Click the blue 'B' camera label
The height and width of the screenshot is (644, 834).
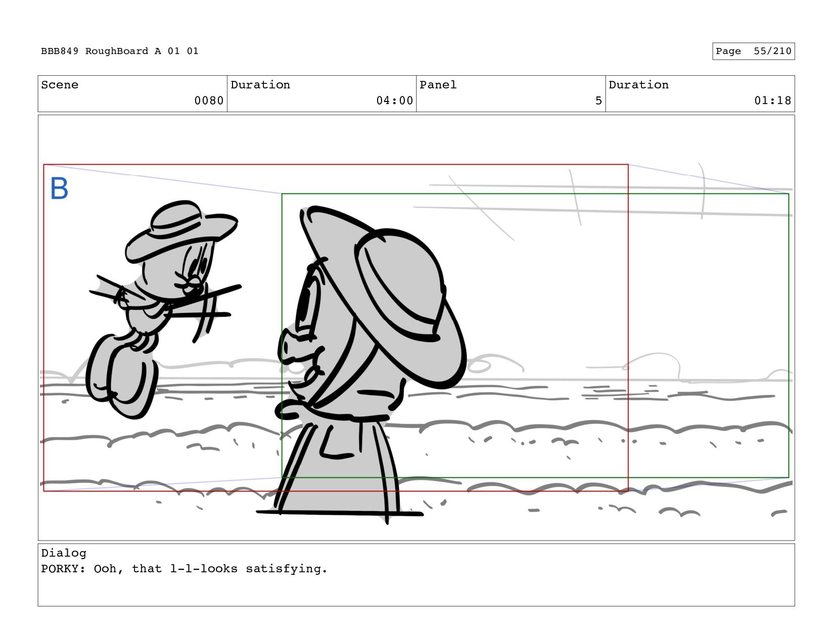coord(59,188)
